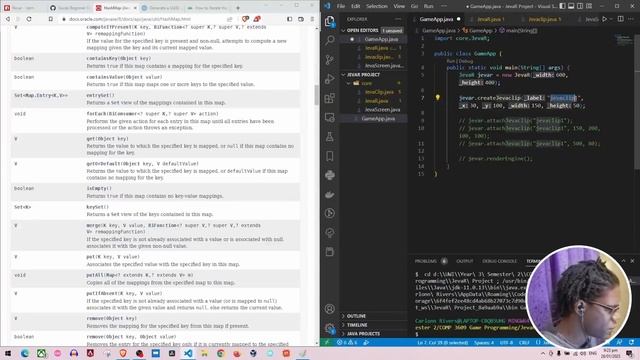640x360 pixels.
Task: Run the Java file with the play button
Action: pos(604,19)
